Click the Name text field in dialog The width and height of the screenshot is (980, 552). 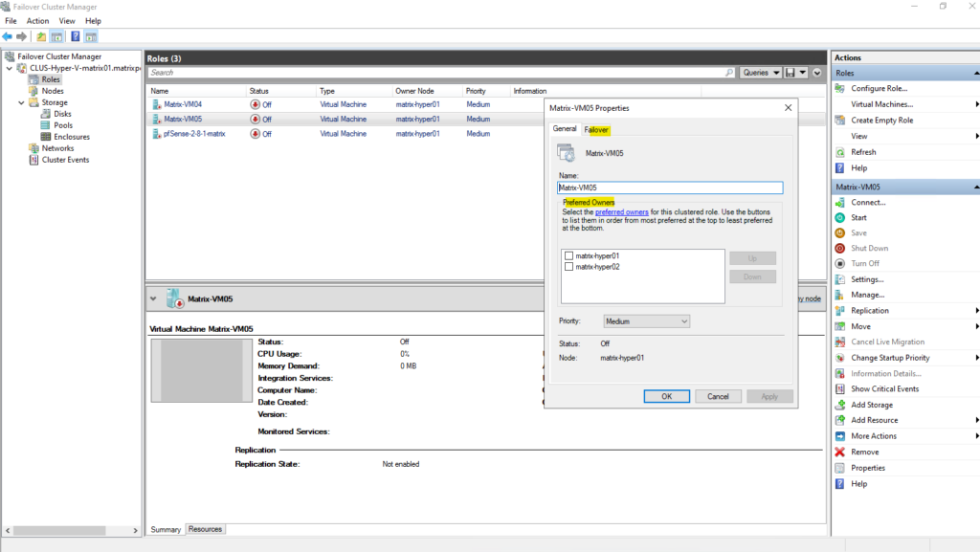(670, 188)
